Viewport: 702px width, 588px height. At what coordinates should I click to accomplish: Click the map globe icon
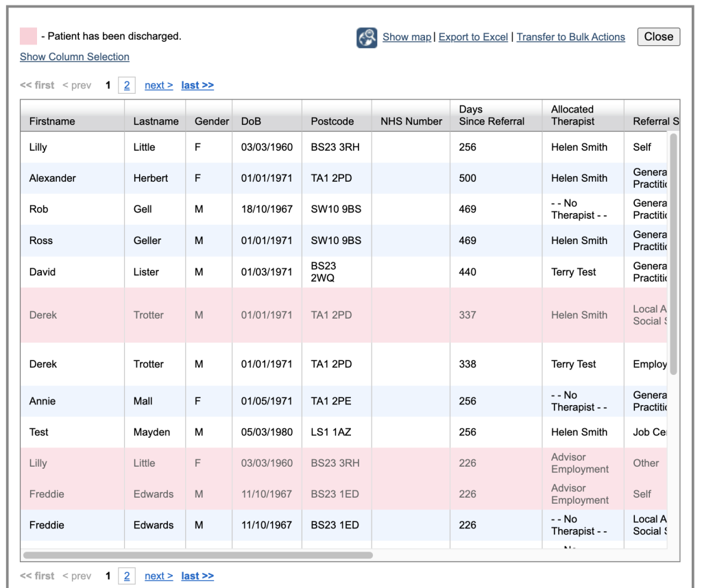pos(367,38)
